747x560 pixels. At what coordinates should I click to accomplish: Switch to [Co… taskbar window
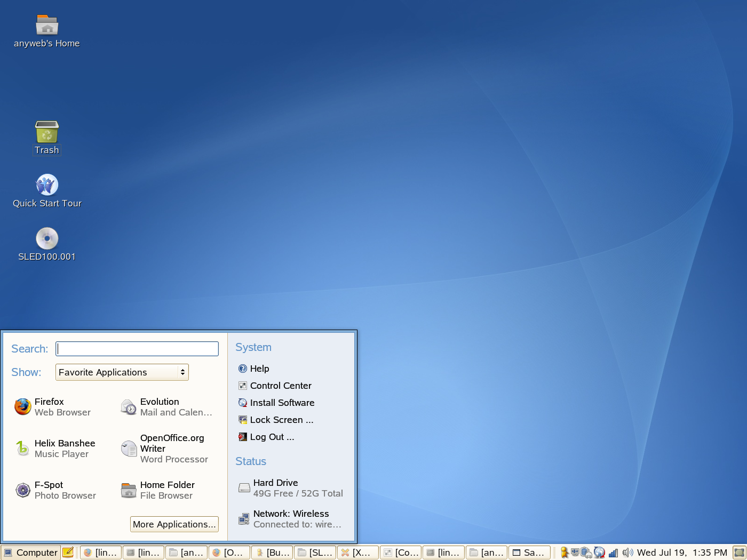(401, 553)
